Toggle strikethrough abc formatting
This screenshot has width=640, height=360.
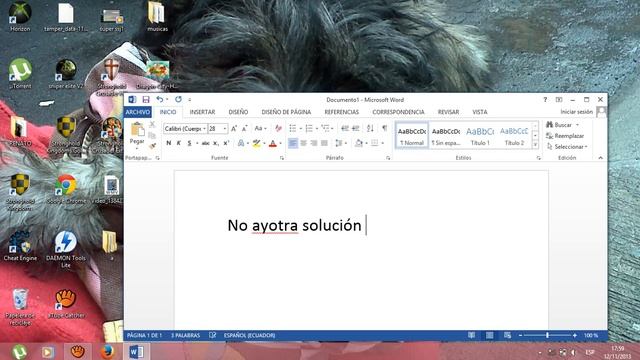click(x=205, y=143)
